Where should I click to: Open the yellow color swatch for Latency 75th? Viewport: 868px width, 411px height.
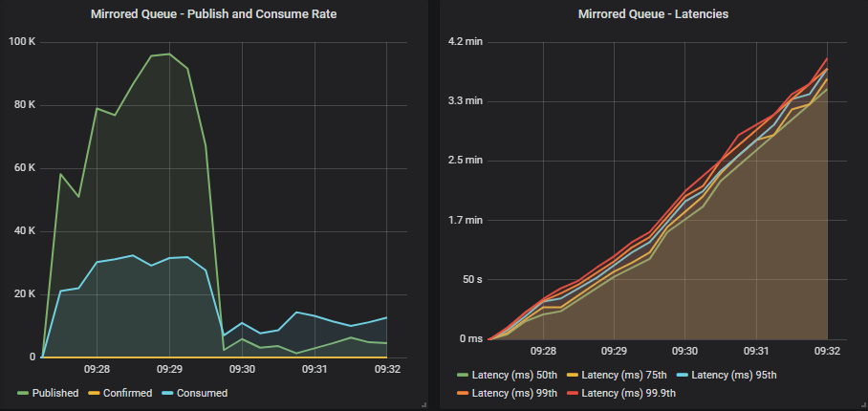pyautogui.click(x=574, y=375)
